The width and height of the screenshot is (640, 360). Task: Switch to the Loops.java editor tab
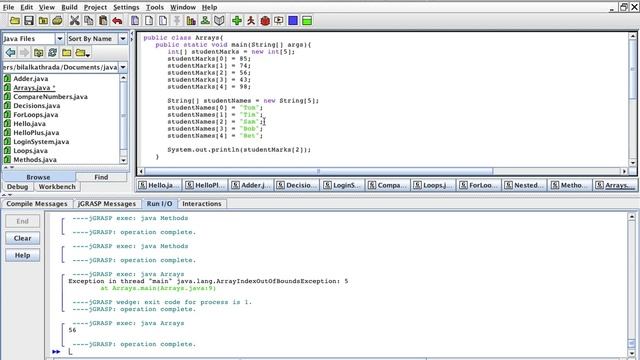433,185
